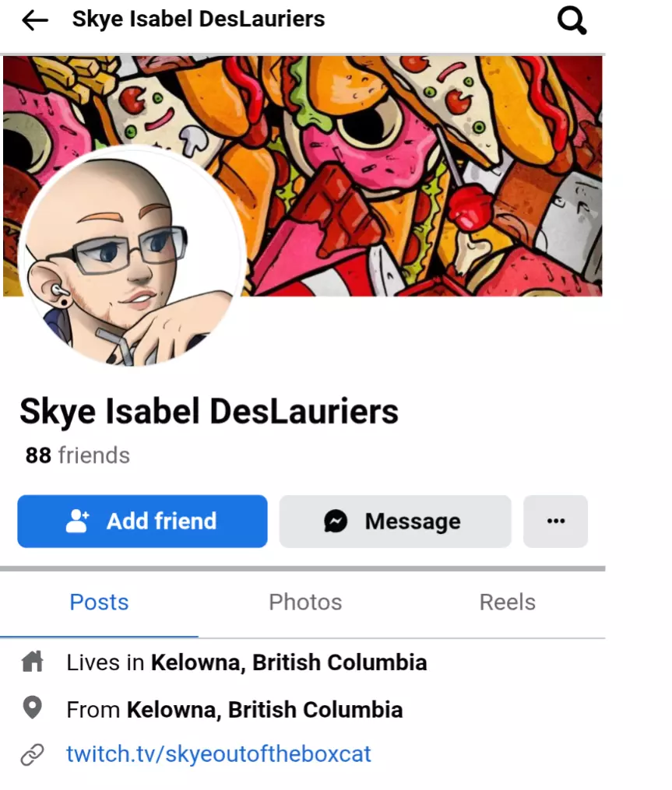The image size is (672, 790).
Task: Switch to the Reels tab
Action: pos(507,602)
